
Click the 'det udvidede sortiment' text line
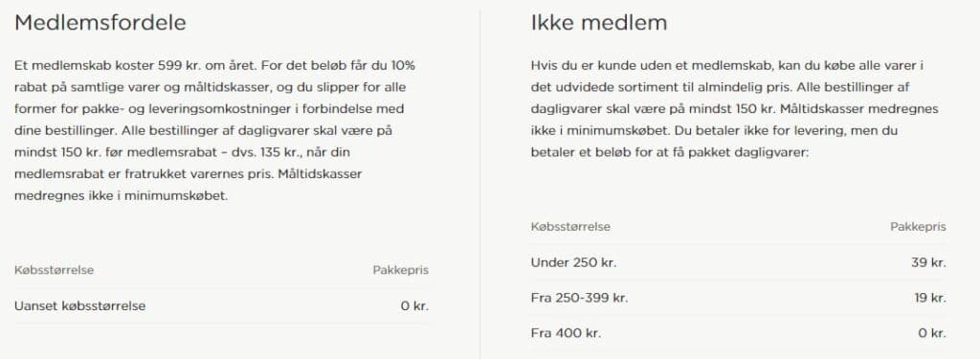(x=723, y=87)
